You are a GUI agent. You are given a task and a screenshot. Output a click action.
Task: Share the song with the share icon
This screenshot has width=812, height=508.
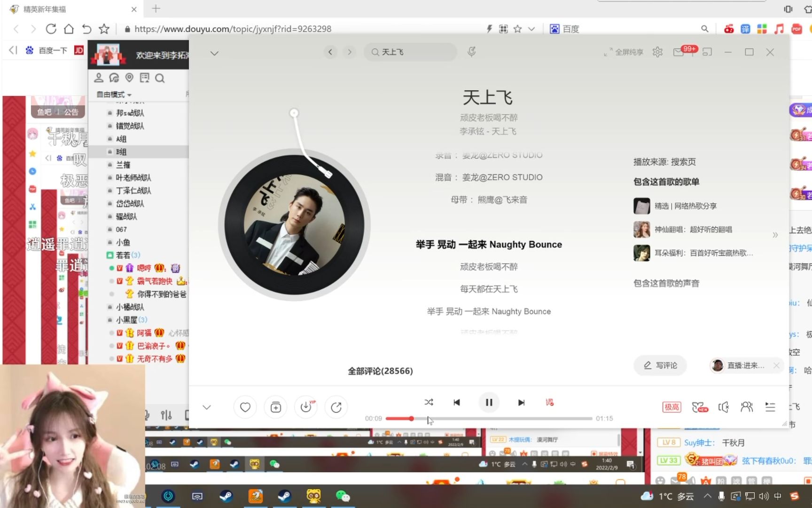pyautogui.click(x=336, y=407)
